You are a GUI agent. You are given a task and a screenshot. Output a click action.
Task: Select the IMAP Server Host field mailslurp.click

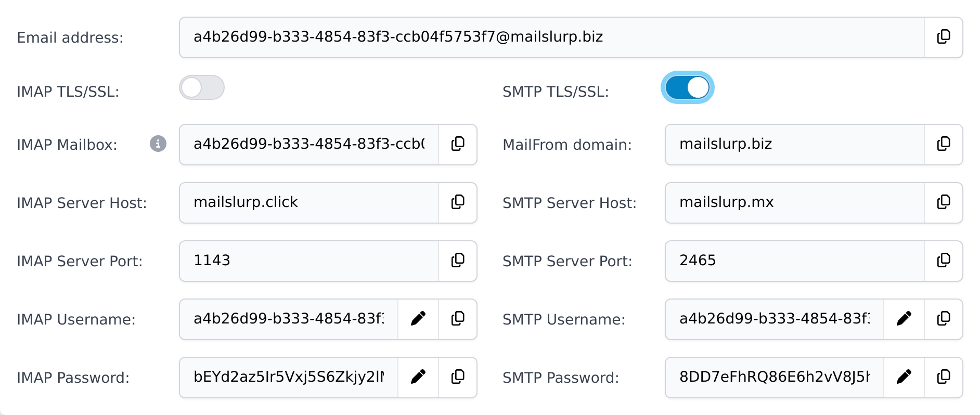point(309,203)
